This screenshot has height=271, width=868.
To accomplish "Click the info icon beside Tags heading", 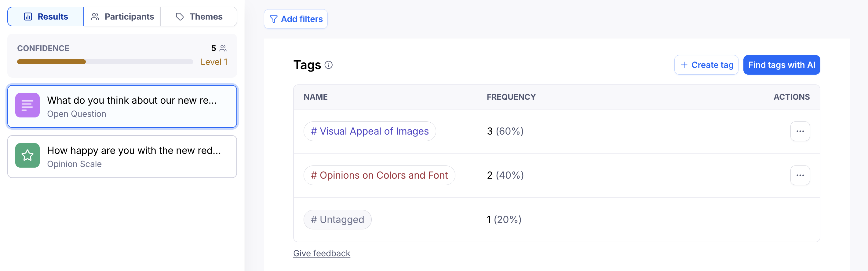I will point(328,65).
